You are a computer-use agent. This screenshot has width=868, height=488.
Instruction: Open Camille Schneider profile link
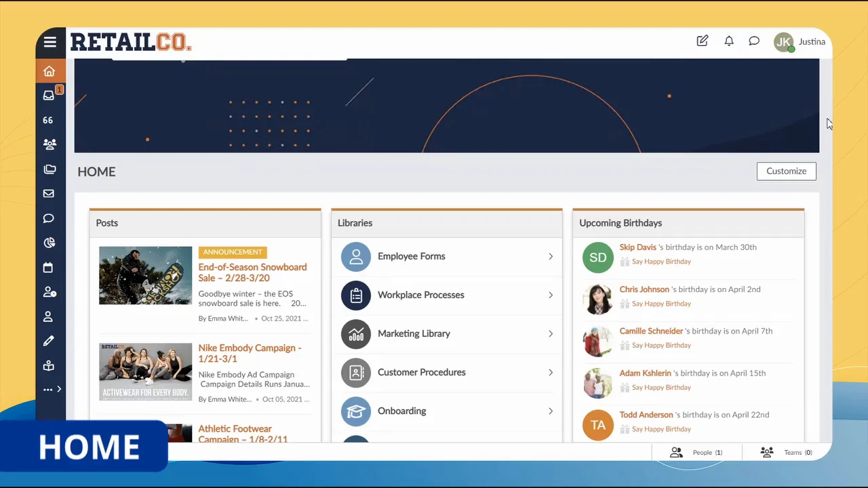pos(651,331)
